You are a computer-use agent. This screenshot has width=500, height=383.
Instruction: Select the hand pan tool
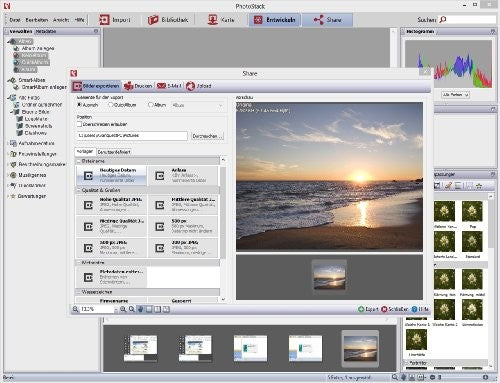(x=141, y=309)
